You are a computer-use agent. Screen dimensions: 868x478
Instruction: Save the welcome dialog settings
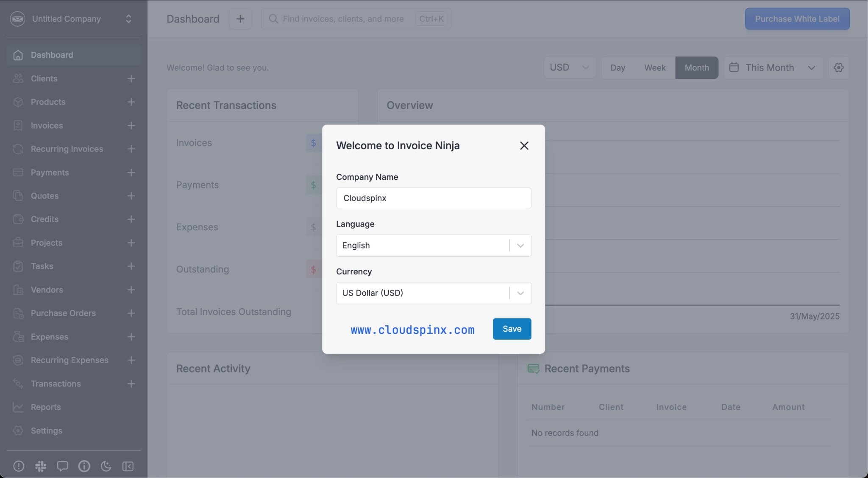512,329
